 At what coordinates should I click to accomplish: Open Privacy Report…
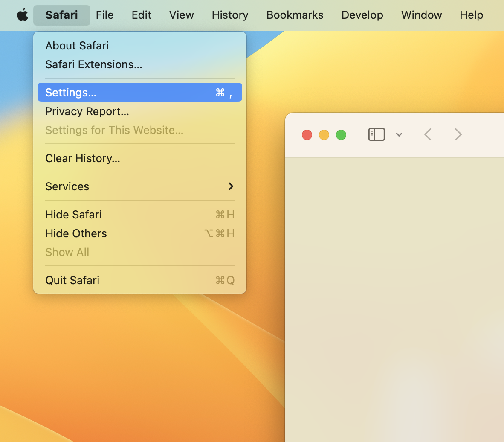click(x=87, y=111)
